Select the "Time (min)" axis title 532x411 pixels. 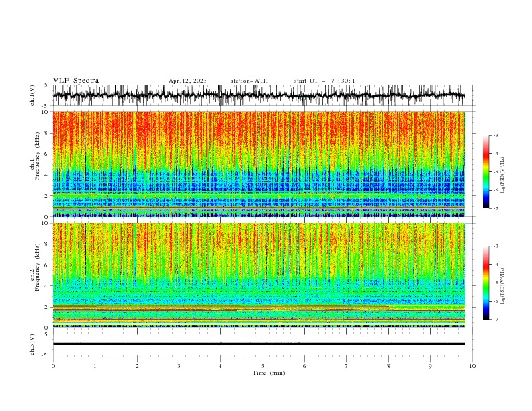pyautogui.click(x=269, y=373)
